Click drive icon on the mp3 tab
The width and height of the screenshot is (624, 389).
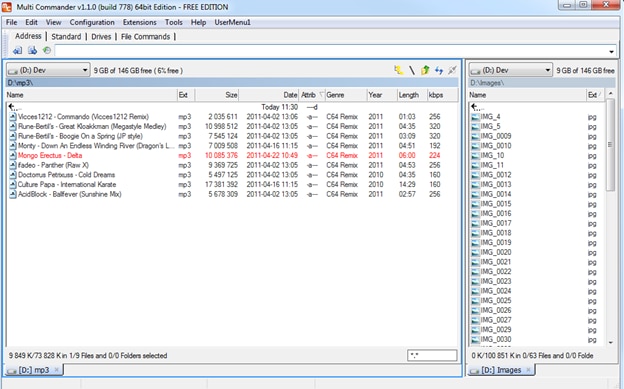pyautogui.click(x=12, y=370)
